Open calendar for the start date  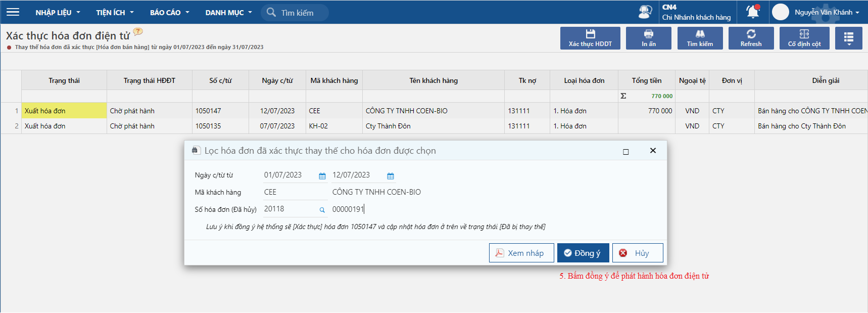point(322,176)
